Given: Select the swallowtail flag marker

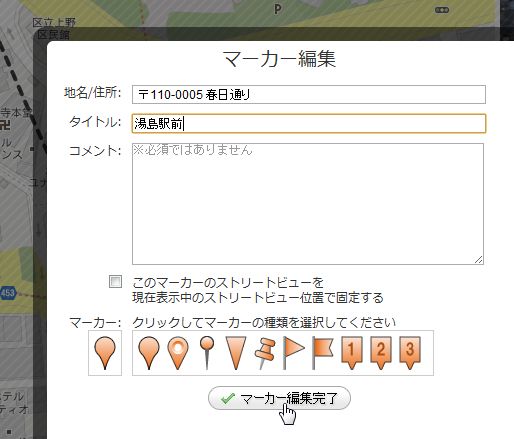Looking at the screenshot, I should pyautogui.click(x=323, y=353).
